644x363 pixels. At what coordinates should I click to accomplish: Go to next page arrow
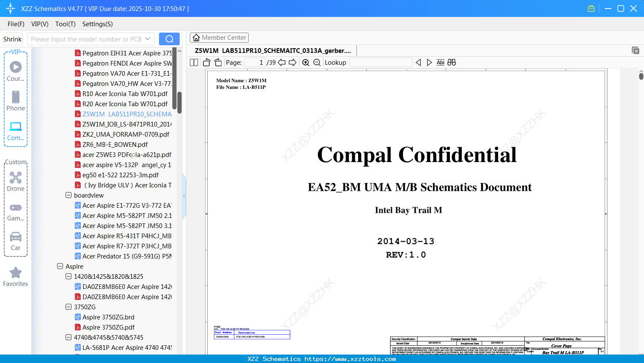tap(293, 63)
